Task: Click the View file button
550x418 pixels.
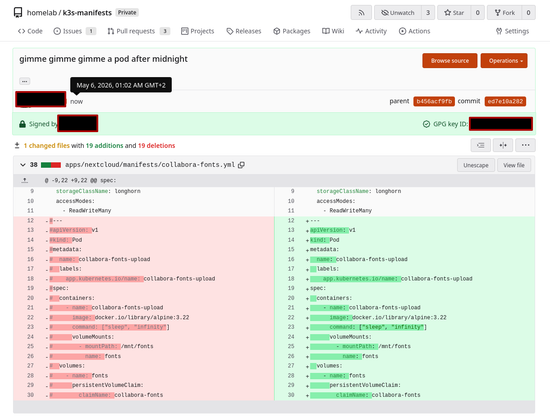Action: 514,165
